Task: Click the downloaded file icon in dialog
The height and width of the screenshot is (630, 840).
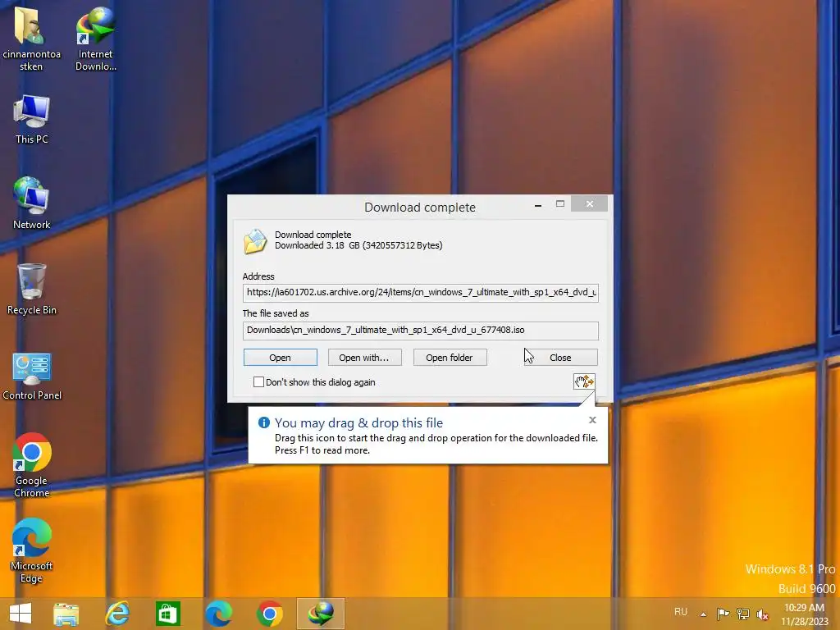Action: (x=255, y=241)
